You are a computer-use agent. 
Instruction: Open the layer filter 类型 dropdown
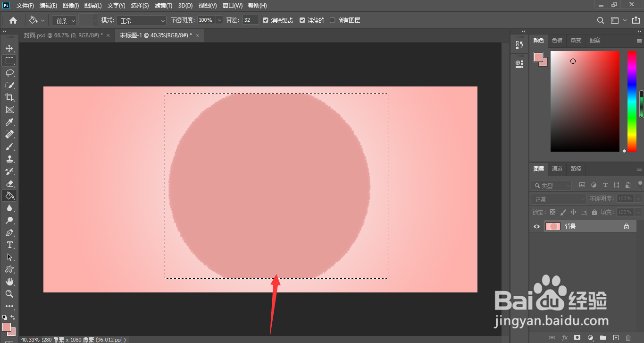(551, 186)
